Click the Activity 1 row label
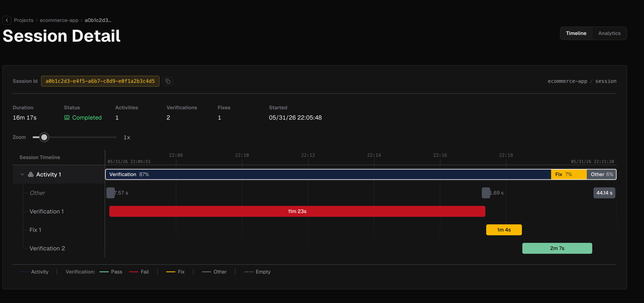This screenshot has width=644, height=303. 48,174
